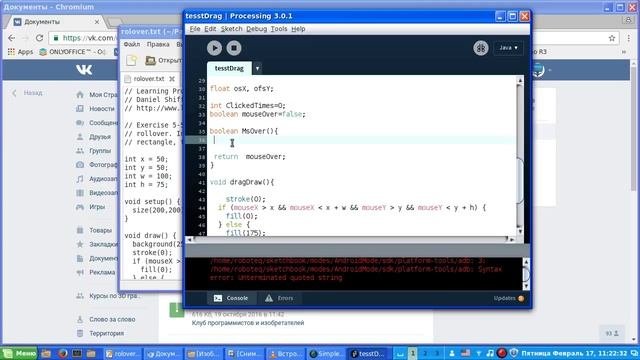Open the Edit menu in Processing
Screen dimensions: 640x360
210,29
